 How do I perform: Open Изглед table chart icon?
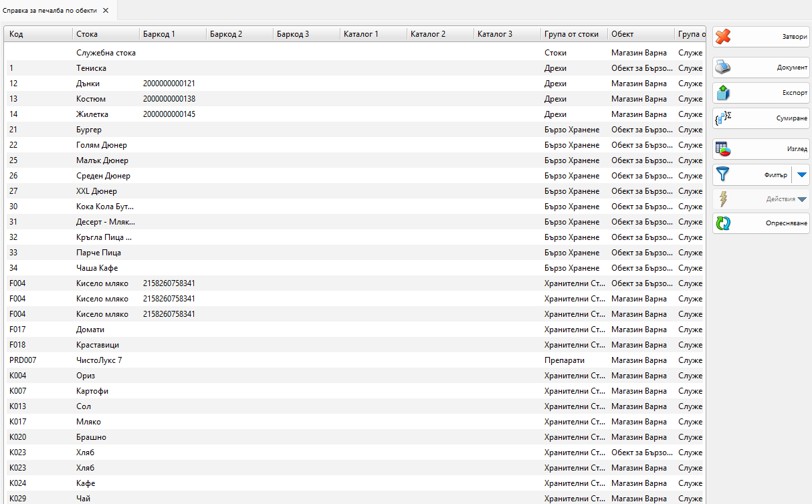pyautogui.click(x=723, y=149)
